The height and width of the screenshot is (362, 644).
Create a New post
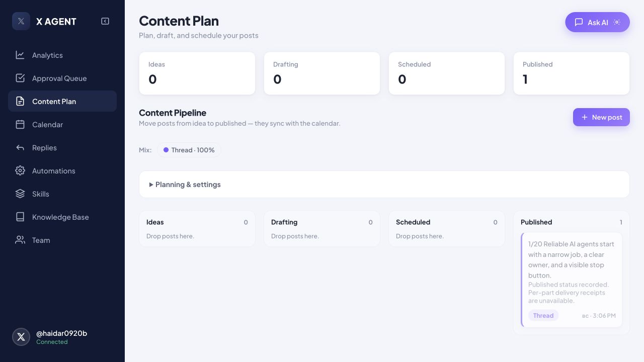click(x=601, y=117)
